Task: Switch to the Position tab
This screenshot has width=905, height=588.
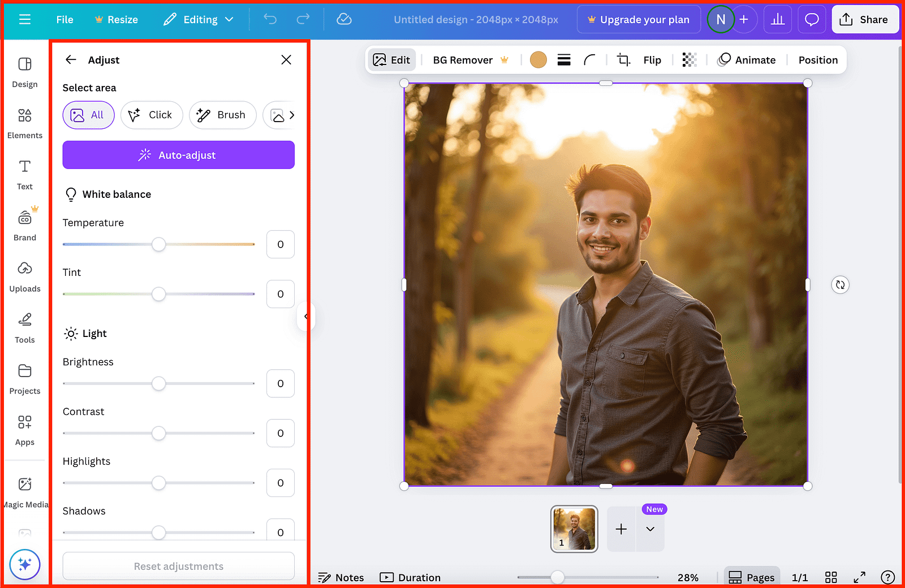Action: pyautogui.click(x=817, y=59)
